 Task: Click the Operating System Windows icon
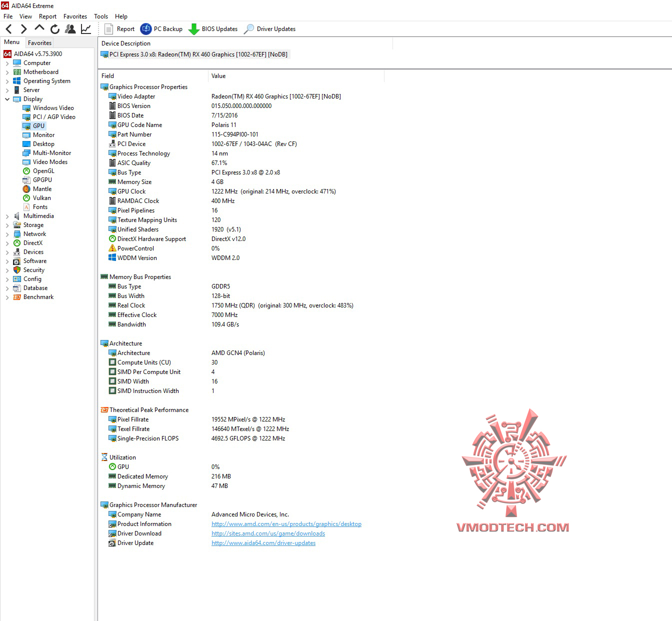(x=17, y=81)
